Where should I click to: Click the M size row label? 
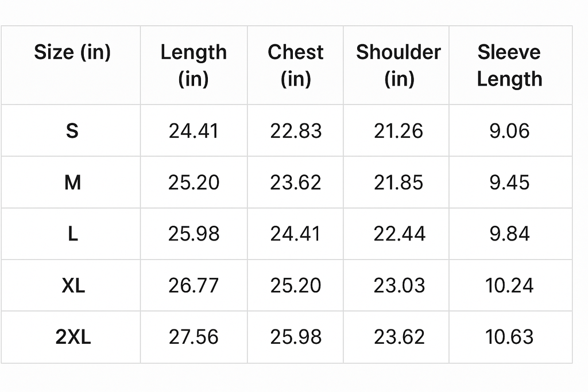[72, 183]
